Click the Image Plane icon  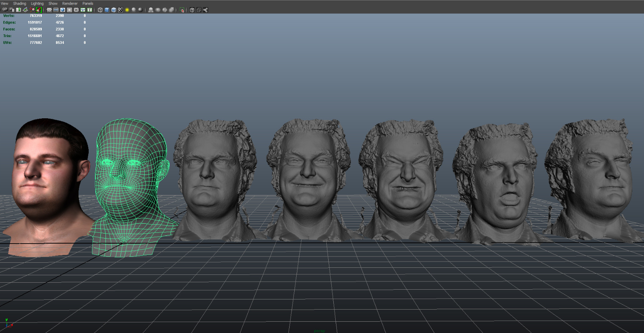coord(25,10)
